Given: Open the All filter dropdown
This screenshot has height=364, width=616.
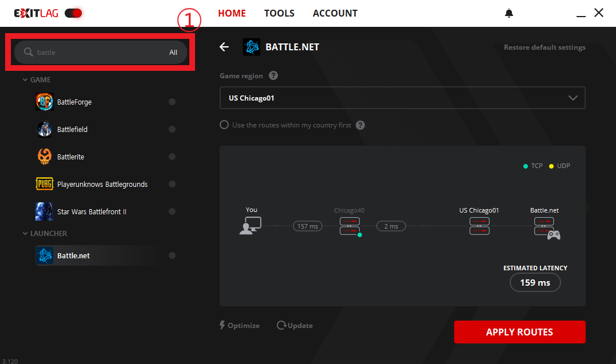Looking at the screenshot, I should (173, 52).
